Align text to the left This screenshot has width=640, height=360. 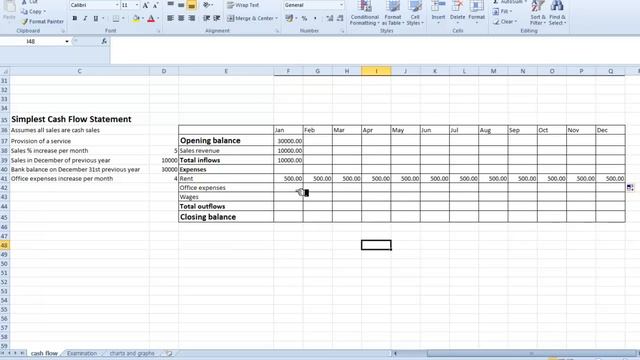coord(170,18)
